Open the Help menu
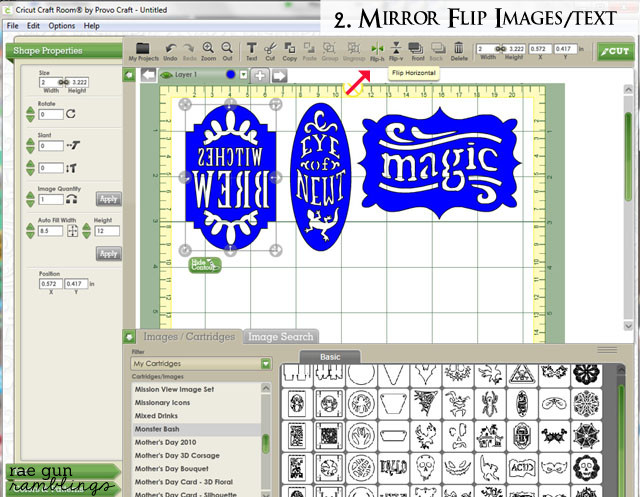 coord(91,26)
